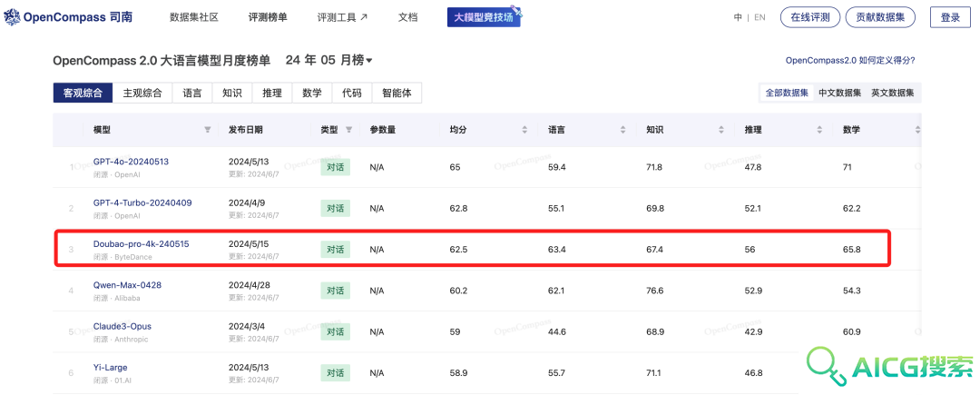Sort by 语言 column arrows
Viewport: 980px width, 395px height.
623,130
